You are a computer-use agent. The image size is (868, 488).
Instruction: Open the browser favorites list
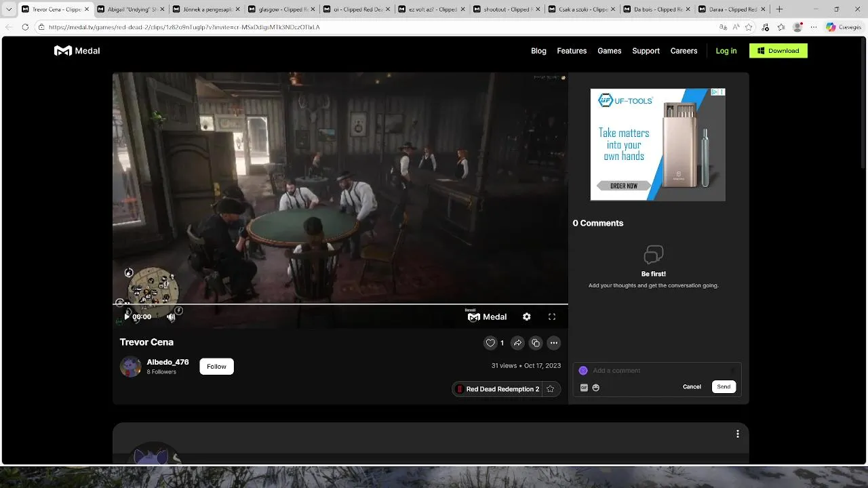781,27
